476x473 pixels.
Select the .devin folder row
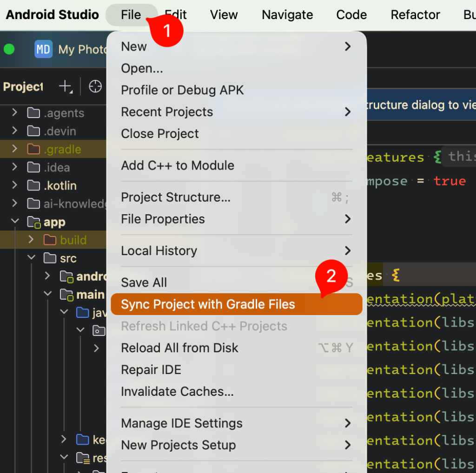[x=53, y=131]
